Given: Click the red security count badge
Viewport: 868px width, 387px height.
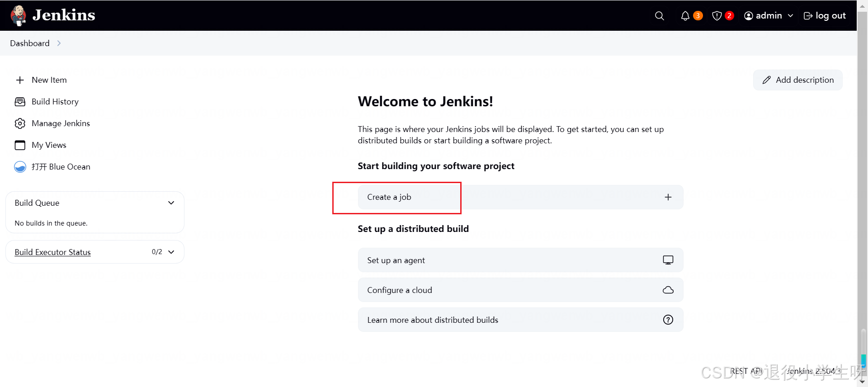Looking at the screenshot, I should (729, 16).
